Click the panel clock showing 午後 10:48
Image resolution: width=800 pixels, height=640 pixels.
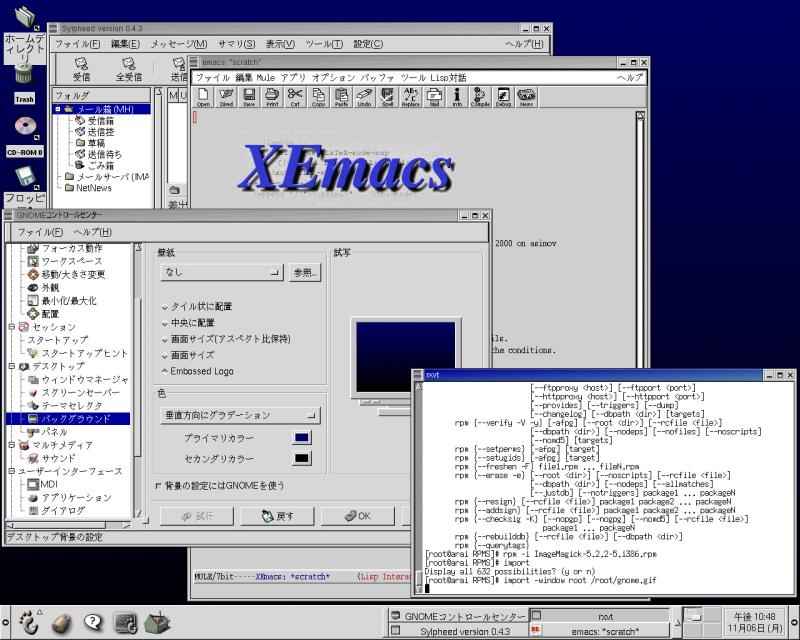pos(755,623)
